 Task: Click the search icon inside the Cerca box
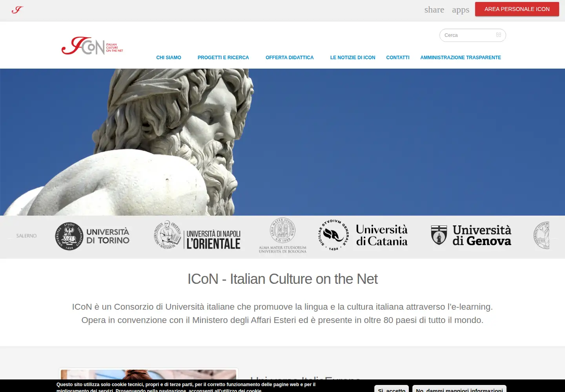pos(498,35)
